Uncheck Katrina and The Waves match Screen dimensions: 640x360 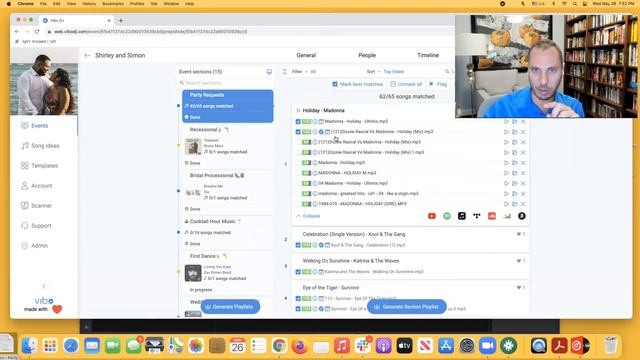[298, 272]
